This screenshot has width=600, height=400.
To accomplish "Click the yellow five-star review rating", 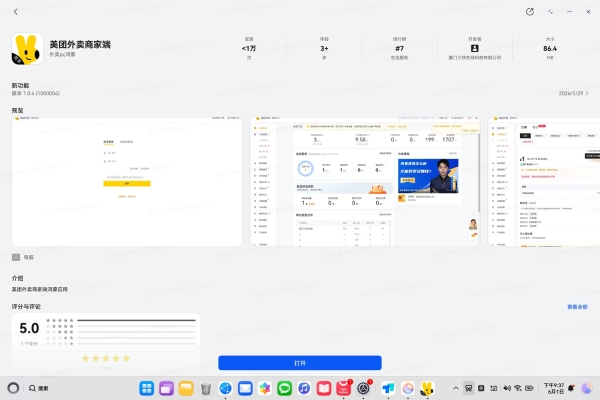I will click(106, 358).
